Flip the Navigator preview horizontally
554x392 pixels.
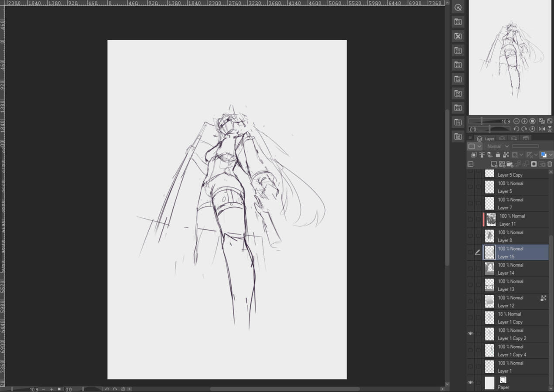[x=542, y=129]
